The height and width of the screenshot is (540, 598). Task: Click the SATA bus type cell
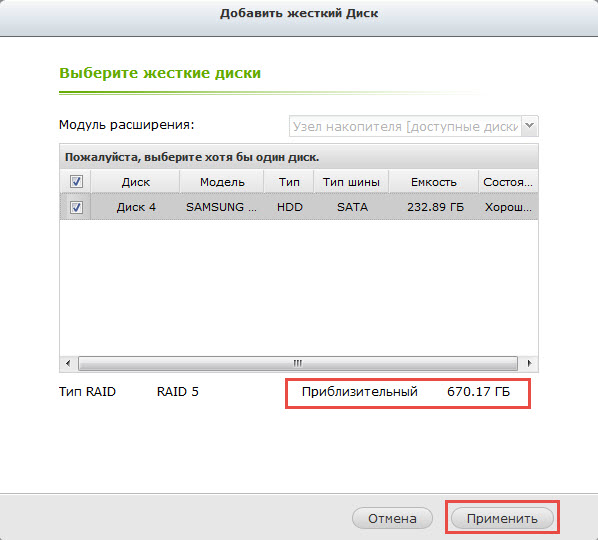(x=352, y=207)
